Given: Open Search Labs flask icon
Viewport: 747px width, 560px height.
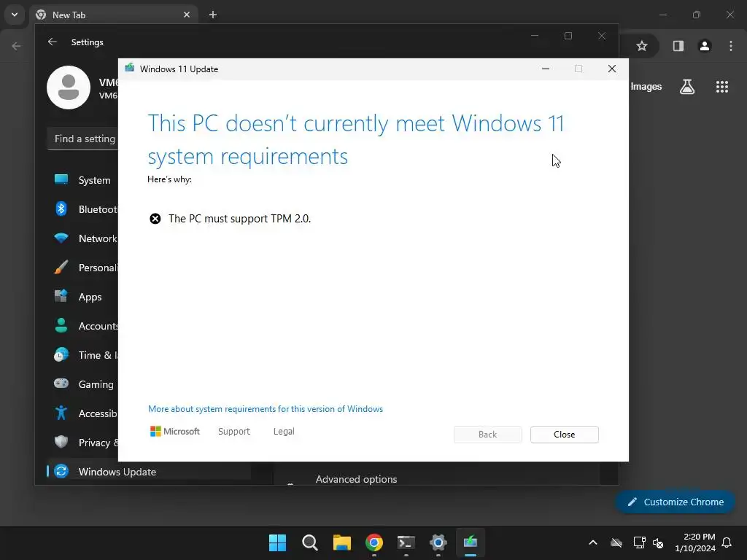Looking at the screenshot, I should (687, 87).
